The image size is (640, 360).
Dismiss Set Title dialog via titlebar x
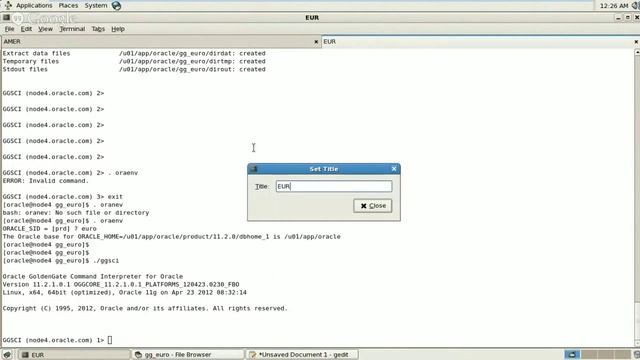(x=394, y=169)
